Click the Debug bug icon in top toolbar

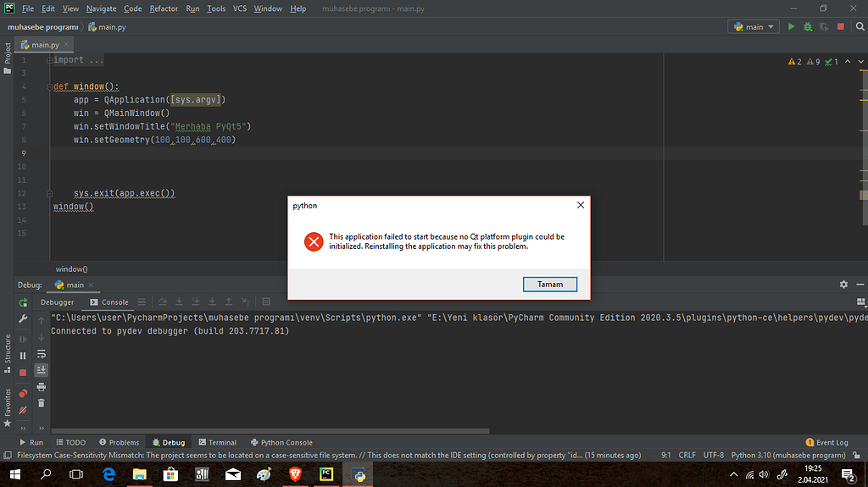click(808, 27)
